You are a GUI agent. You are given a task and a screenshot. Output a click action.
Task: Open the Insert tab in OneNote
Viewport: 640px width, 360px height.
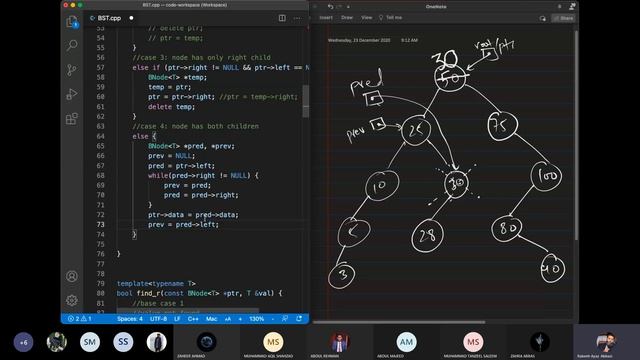pos(326,18)
